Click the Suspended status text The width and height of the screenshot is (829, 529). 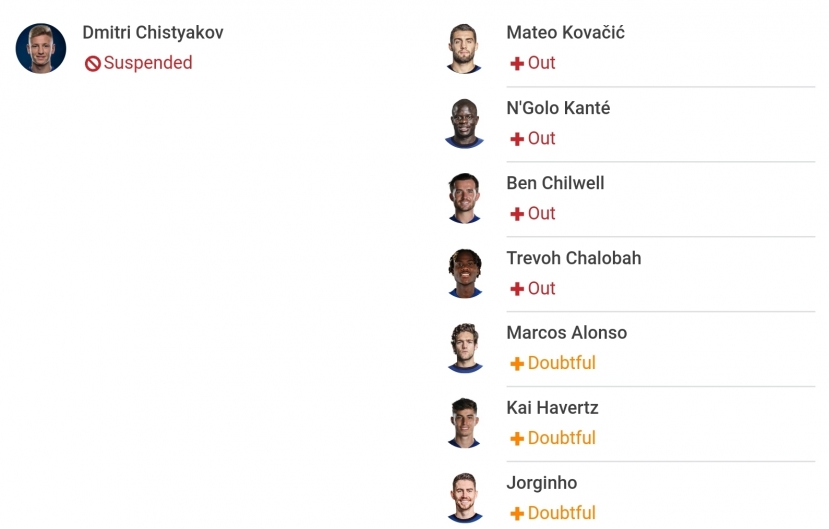(x=148, y=63)
